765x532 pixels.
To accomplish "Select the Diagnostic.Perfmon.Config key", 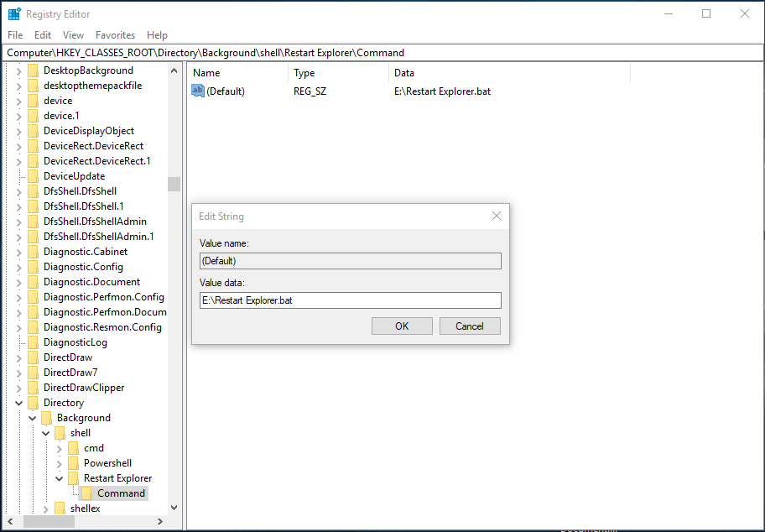I will (x=103, y=297).
